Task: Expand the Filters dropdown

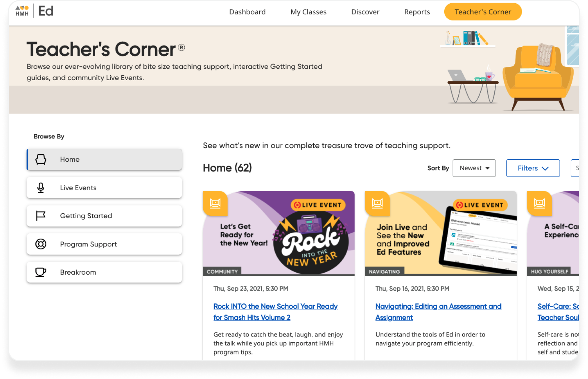Action: pos(533,168)
